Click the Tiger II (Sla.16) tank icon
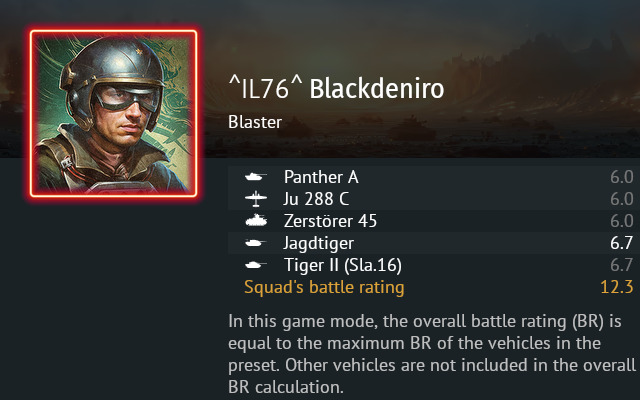The height and width of the screenshot is (400, 640). (255, 265)
